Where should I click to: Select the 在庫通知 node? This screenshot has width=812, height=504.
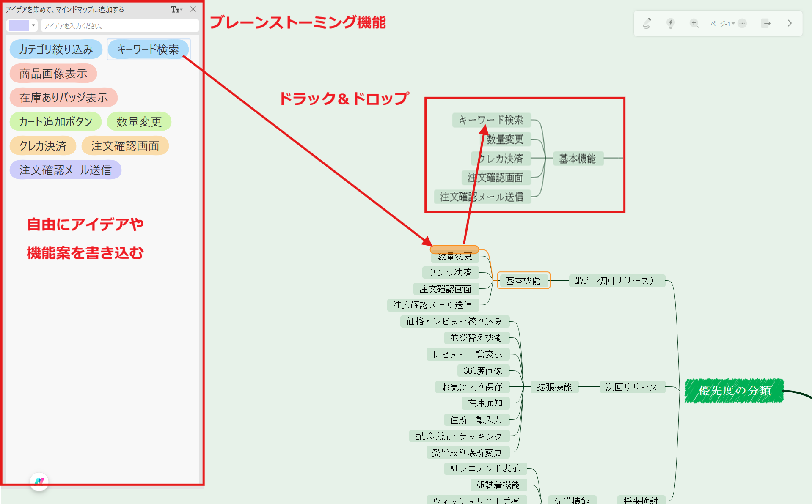tap(485, 403)
